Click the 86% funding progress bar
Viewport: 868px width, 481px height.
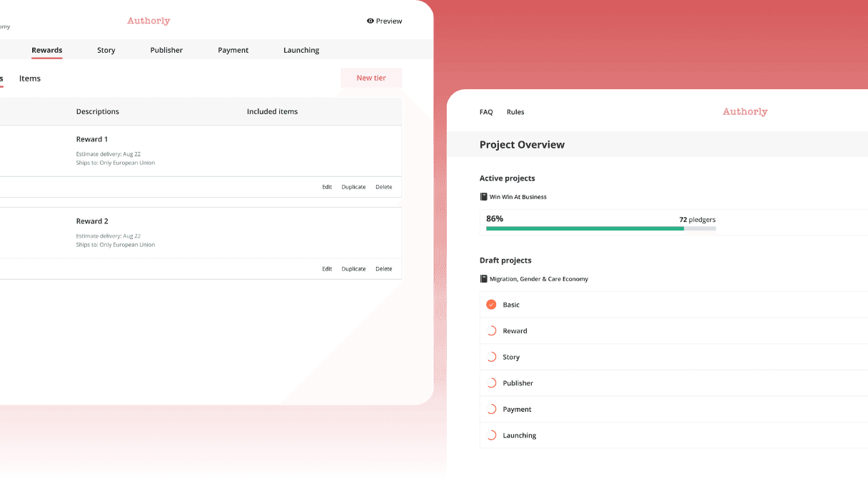(x=601, y=228)
